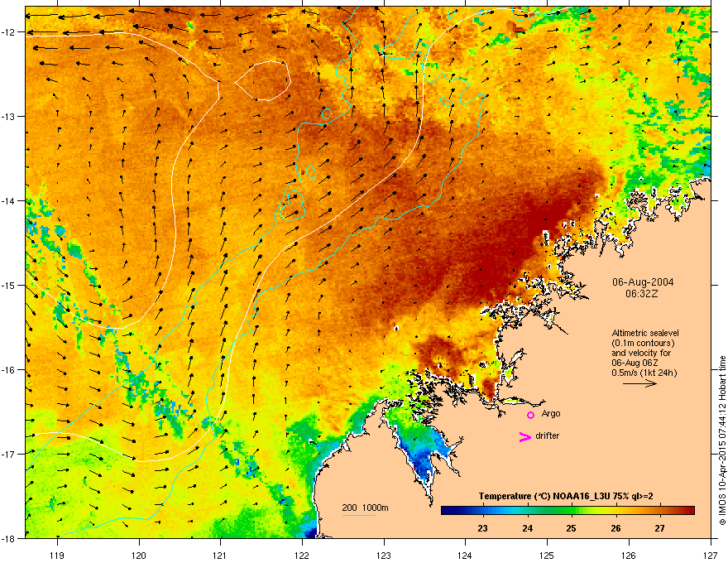This screenshot has height=563, width=728.
Task: Click longitude axis label '126'
Action: 629,555
